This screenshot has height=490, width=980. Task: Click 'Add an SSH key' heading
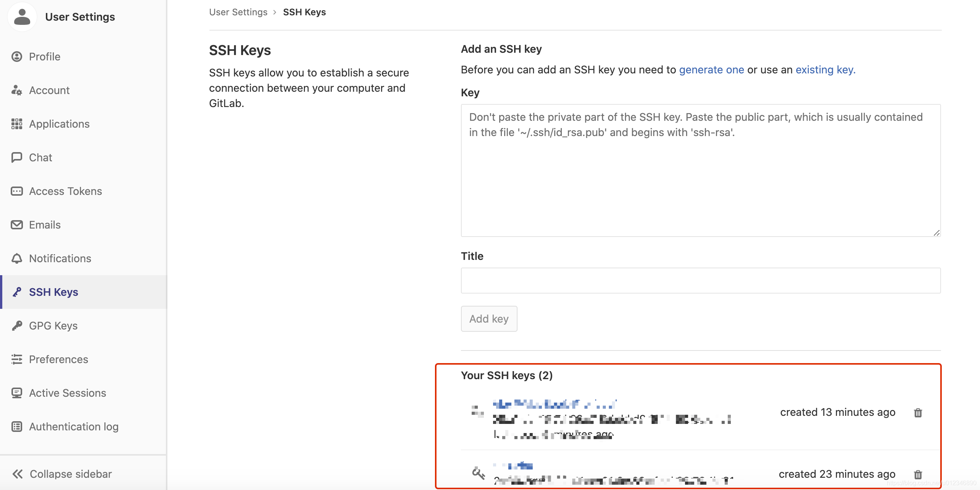coord(501,49)
